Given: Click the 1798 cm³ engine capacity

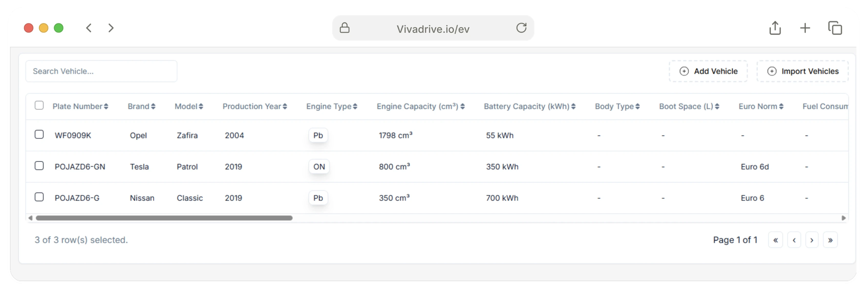Looking at the screenshot, I should click(395, 135).
